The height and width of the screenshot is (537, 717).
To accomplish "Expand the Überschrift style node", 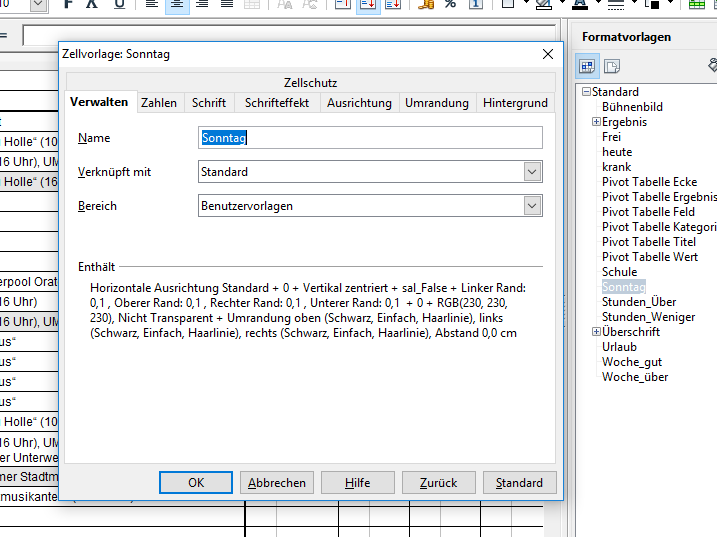I will click(596, 332).
